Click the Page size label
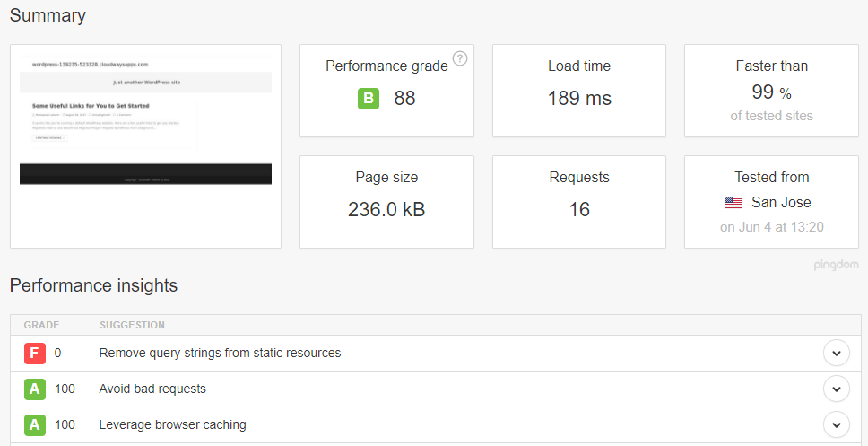Viewport: 868px width, 446px height. pyautogui.click(x=386, y=178)
